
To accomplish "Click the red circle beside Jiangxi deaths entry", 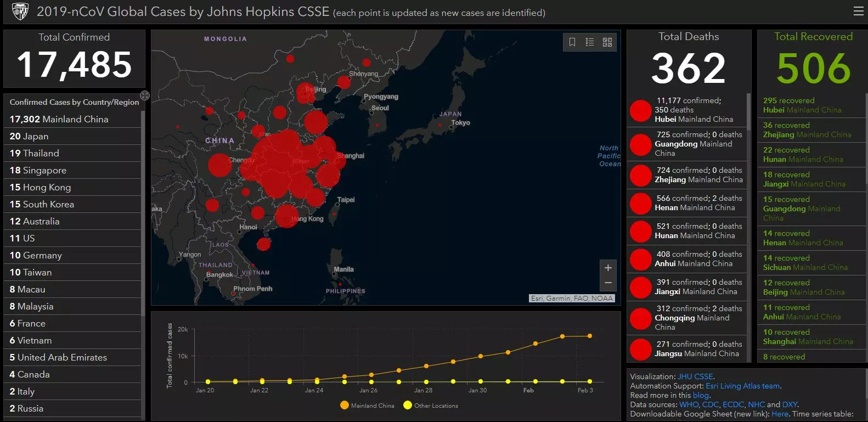I will (x=640, y=288).
